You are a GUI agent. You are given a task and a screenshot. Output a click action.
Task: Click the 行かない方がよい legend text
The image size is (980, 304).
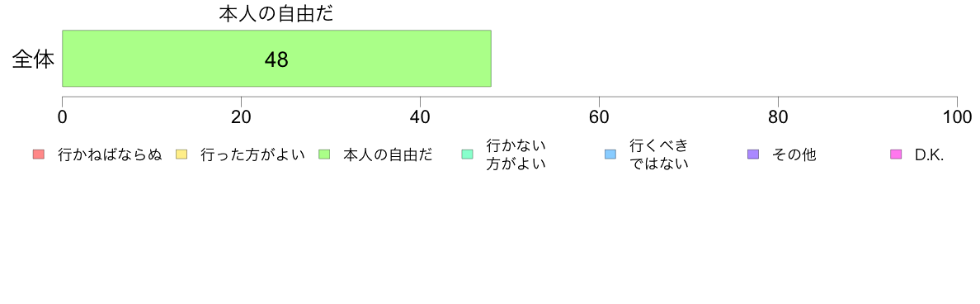pyautogui.click(x=516, y=155)
